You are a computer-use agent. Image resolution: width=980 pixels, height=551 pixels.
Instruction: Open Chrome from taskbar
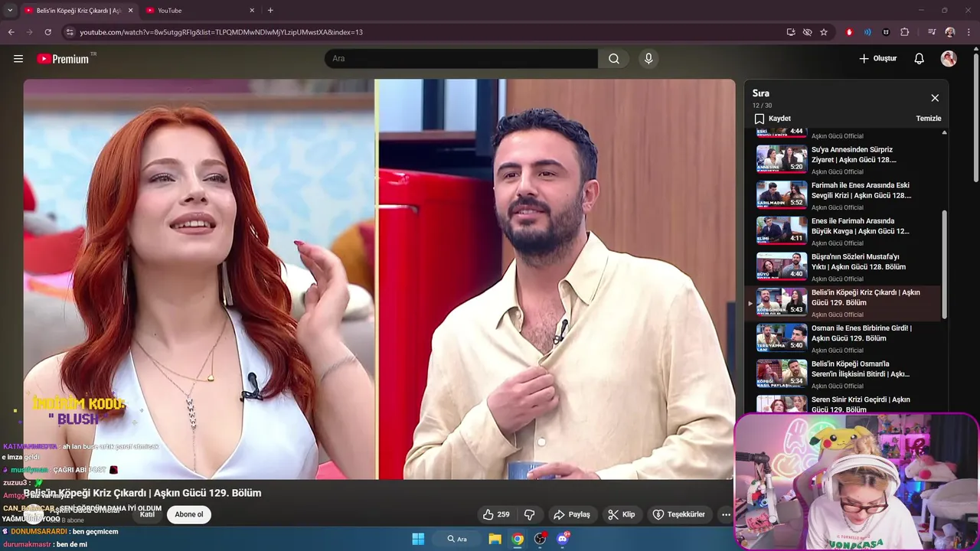[x=518, y=539]
